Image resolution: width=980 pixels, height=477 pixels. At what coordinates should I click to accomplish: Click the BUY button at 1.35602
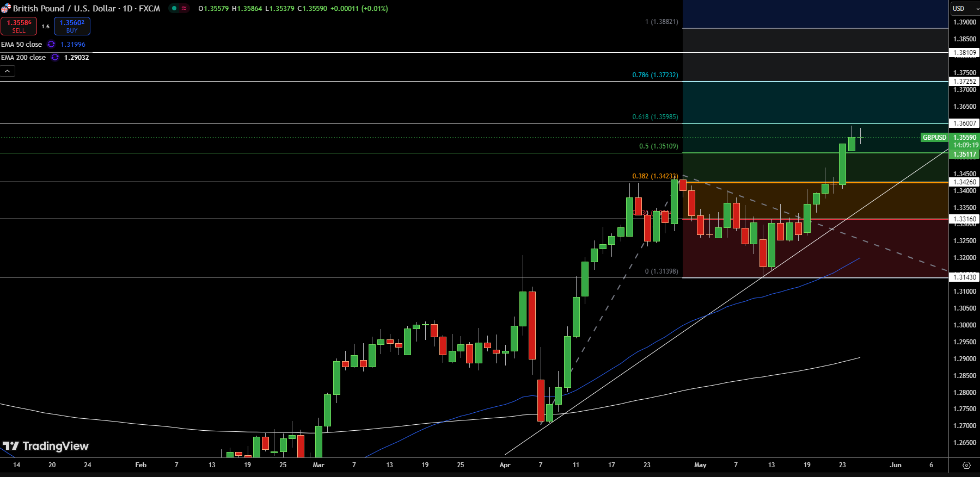[x=72, y=26]
